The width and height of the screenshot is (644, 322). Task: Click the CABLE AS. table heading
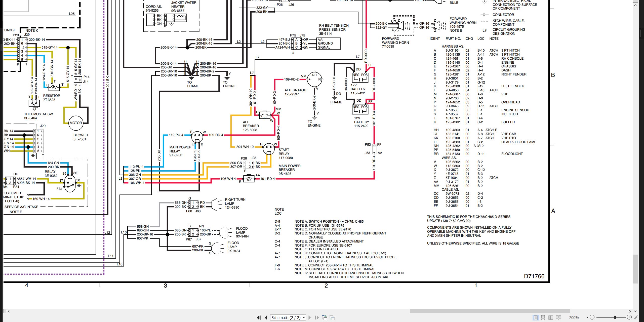click(450, 189)
